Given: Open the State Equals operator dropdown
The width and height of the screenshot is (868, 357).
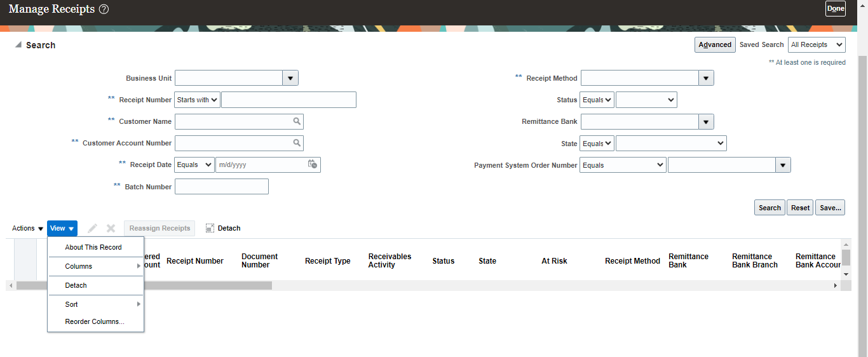Looking at the screenshot, I should click(x=597, y=144).
